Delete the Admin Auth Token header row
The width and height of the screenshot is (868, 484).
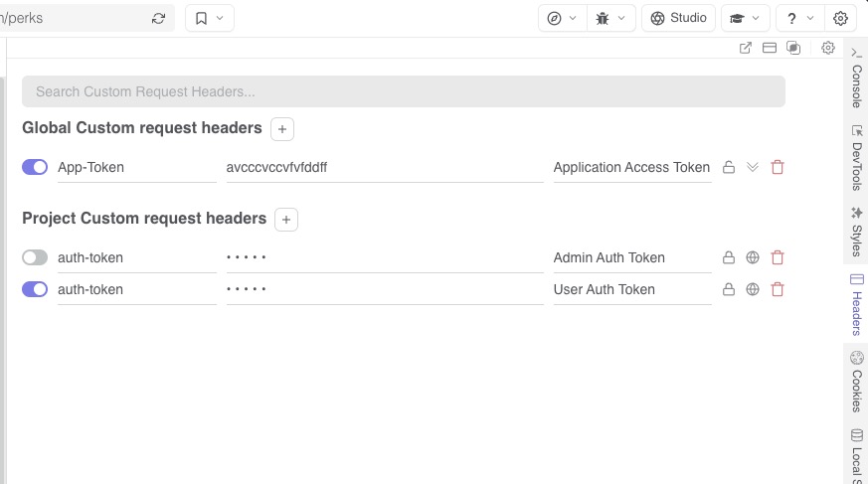pyautogui.click(x=778, y=257)
